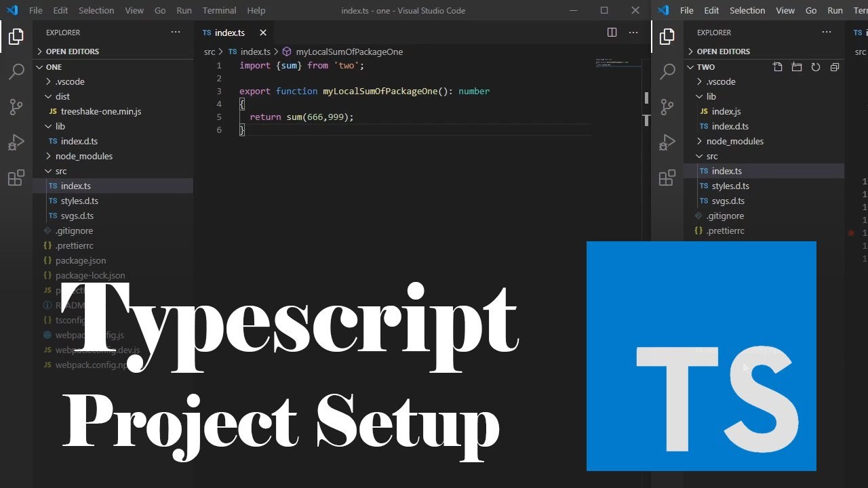Screen dimensions: 868x488
Task: Open Extensions view in left window
Action: click(x=16, y=178)
